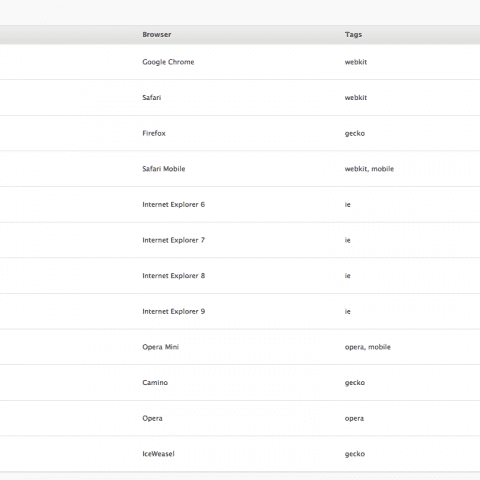Click the Safari Mobile cell
This screenshot has height=480, width=480.
pos(164,169)
